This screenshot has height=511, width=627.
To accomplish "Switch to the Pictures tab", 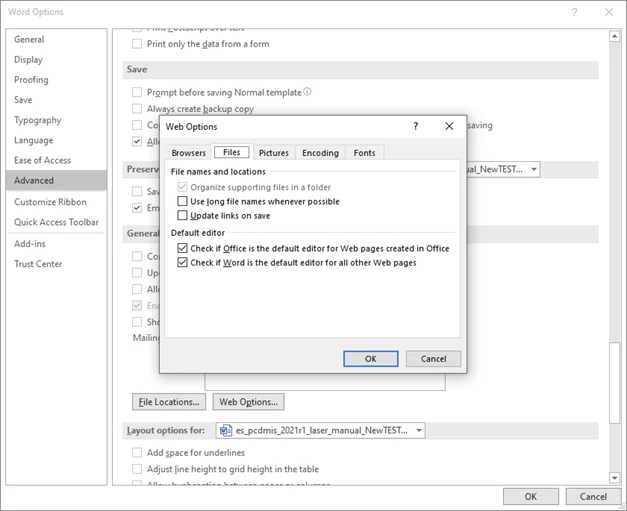I will [x=274, y=153].
